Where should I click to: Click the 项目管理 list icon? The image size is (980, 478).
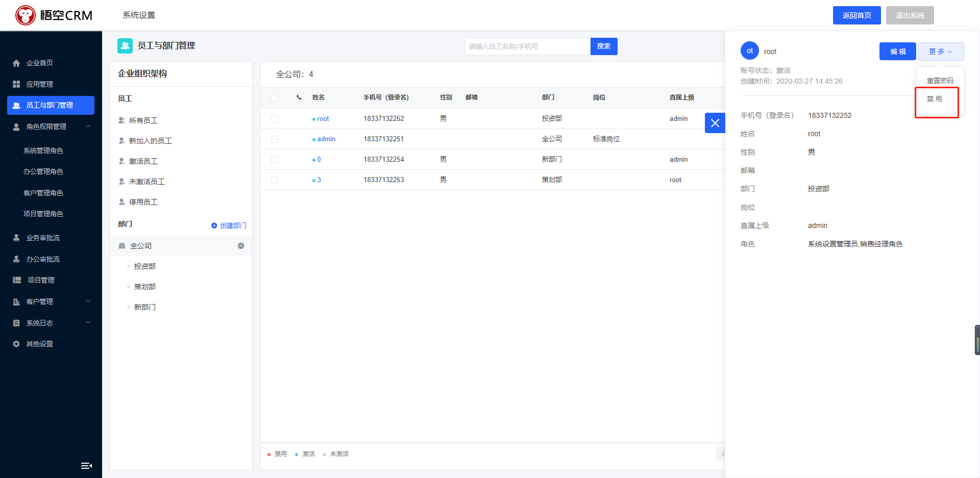17,280
